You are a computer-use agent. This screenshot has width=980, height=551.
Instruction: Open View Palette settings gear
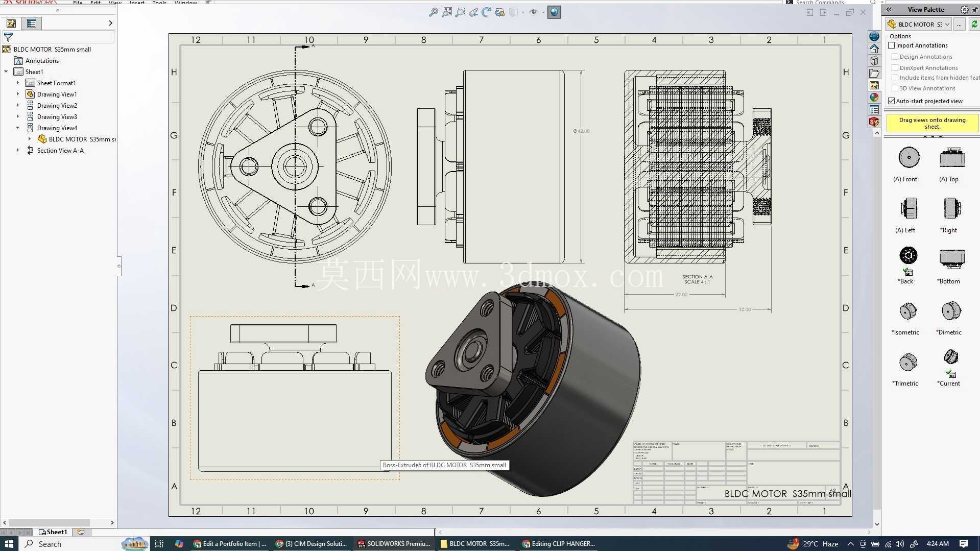964,10
